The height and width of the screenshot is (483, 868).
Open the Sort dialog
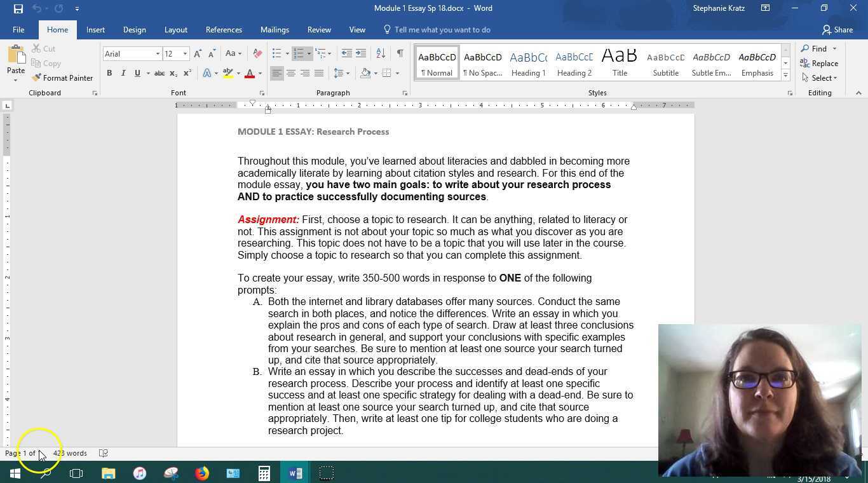click(x=381, y=53)
